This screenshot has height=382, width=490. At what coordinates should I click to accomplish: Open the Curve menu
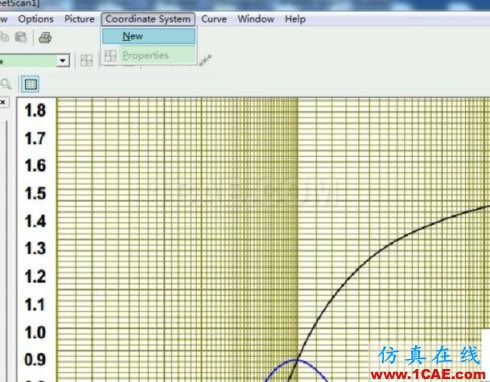tap(214, 19)
